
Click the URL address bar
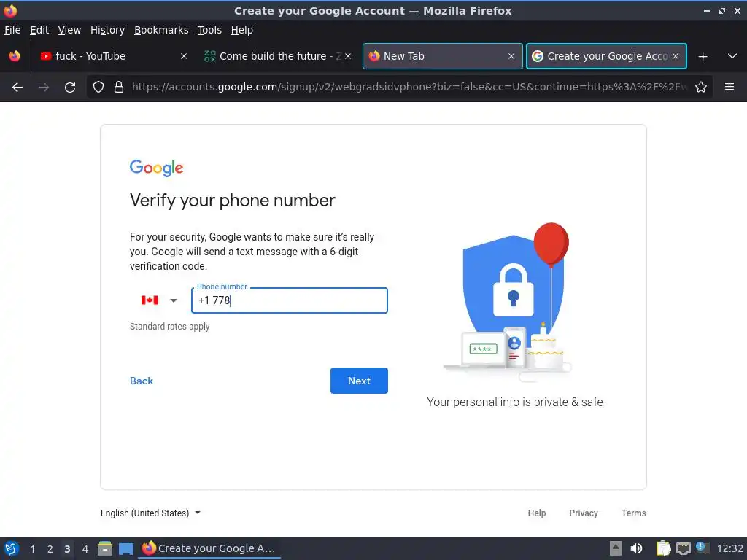[410, 87]
